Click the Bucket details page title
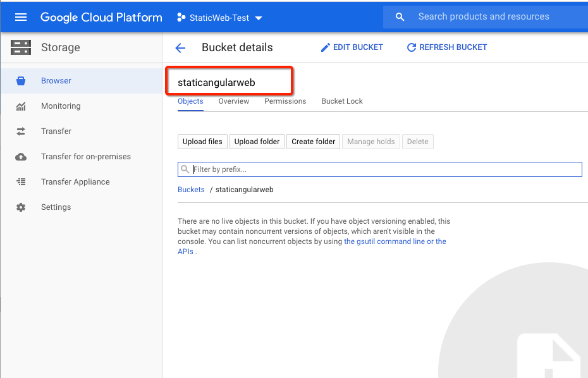This screenshot has width=588, height=378. (x=237, y=47)
